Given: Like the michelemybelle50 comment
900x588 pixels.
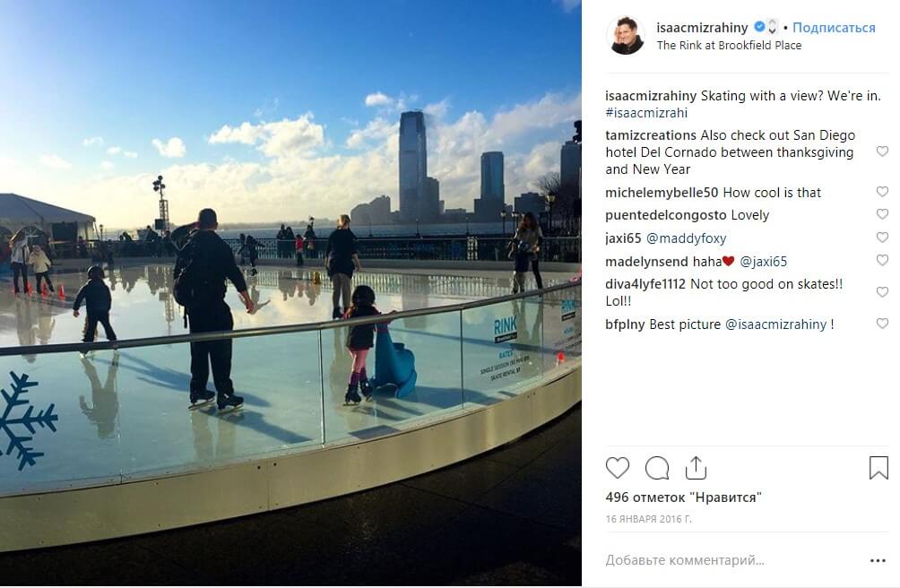Looking at the screenshot, I should 882,192.
